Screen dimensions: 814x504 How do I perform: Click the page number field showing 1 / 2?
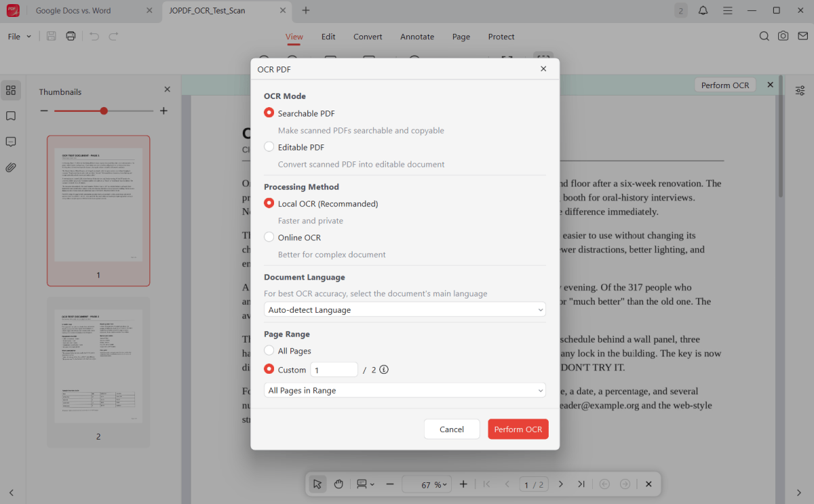pyautogui.click(x=534, y=484)
